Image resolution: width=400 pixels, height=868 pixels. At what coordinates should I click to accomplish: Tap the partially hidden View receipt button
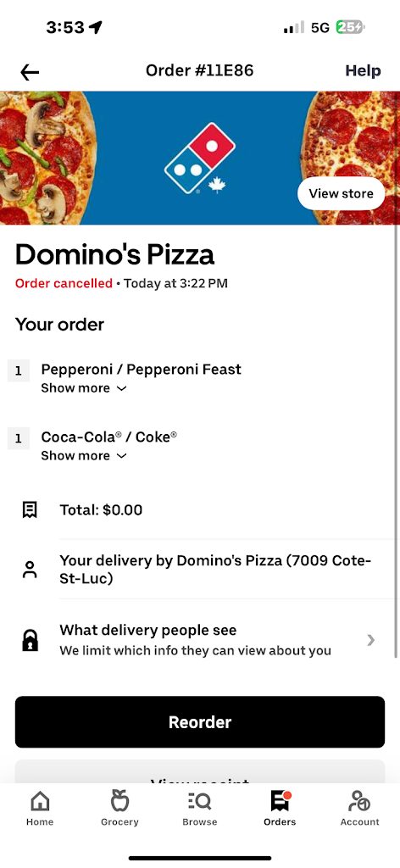pos(200,771)
